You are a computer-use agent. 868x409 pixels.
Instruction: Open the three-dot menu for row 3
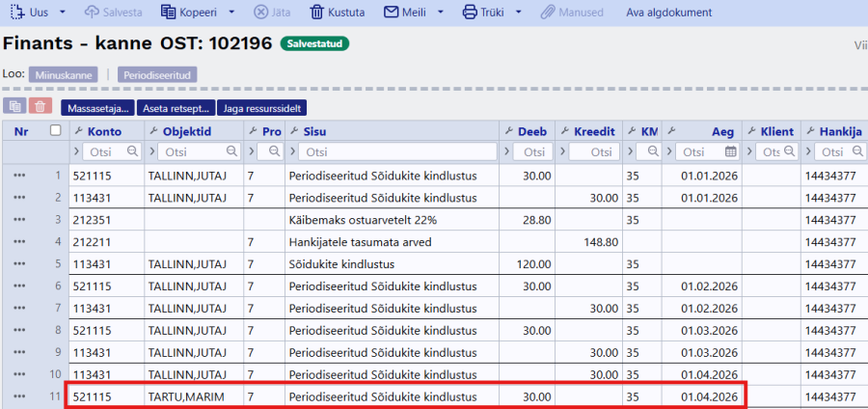tap(20, 220)
